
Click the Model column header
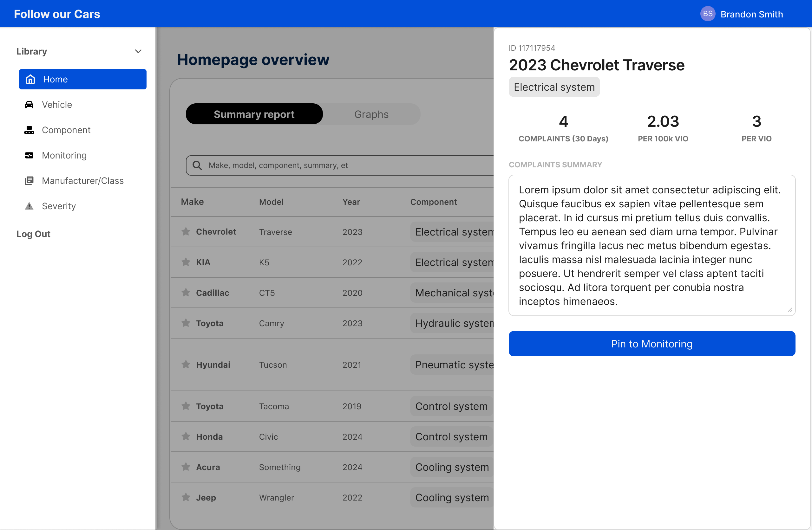click(271, 202)
